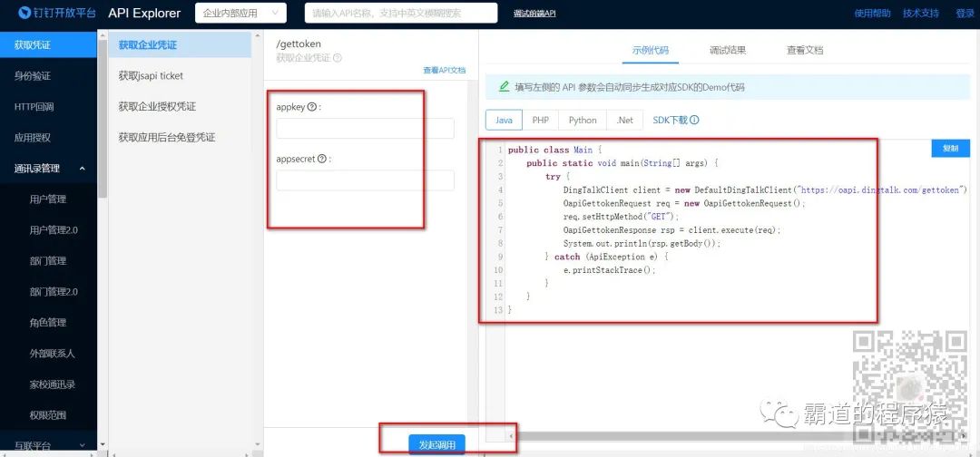Image resolution: width=980 pixels, height=457 pixels.
Task: Click the /gettoken API title
Action: click(299, 44)
